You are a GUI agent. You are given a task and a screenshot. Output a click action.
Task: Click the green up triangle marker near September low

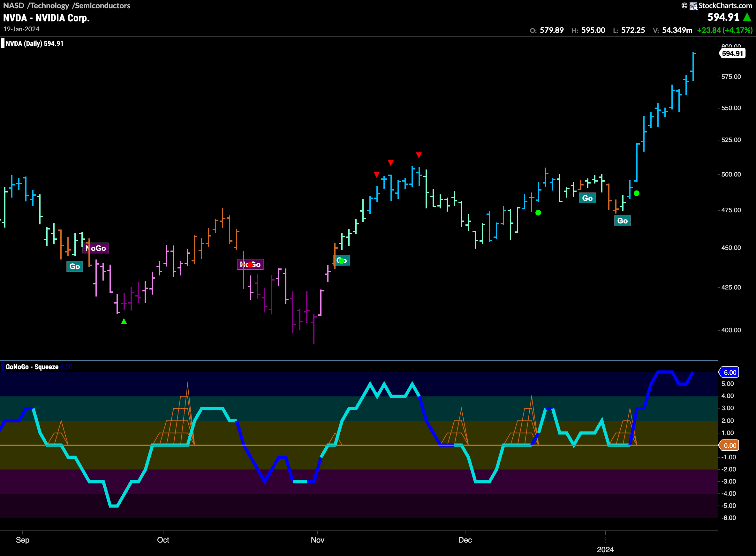point(124,321)
